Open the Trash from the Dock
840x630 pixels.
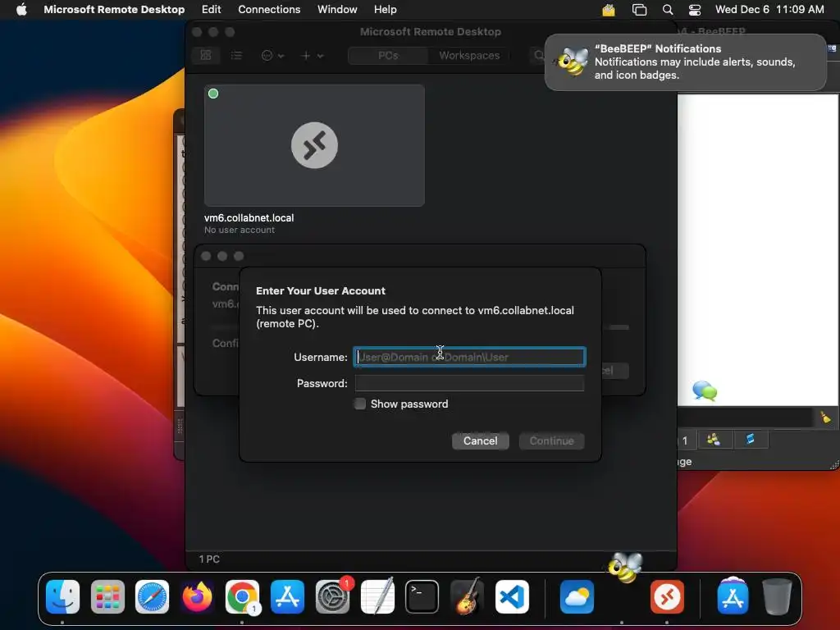point(777,596)
